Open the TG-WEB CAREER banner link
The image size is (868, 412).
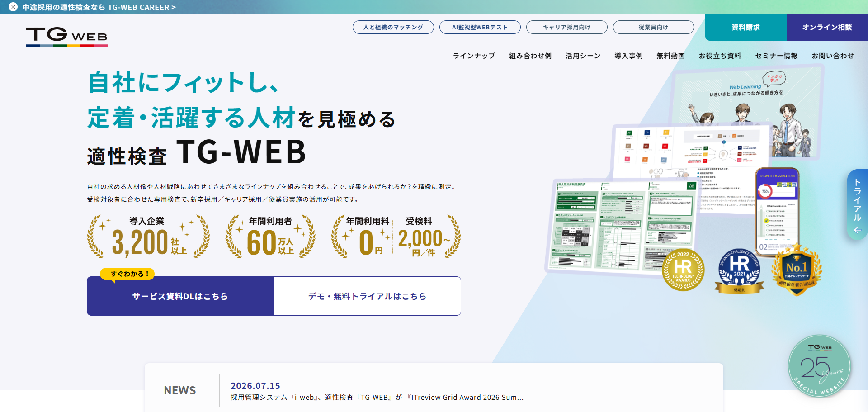click(99, 7)
